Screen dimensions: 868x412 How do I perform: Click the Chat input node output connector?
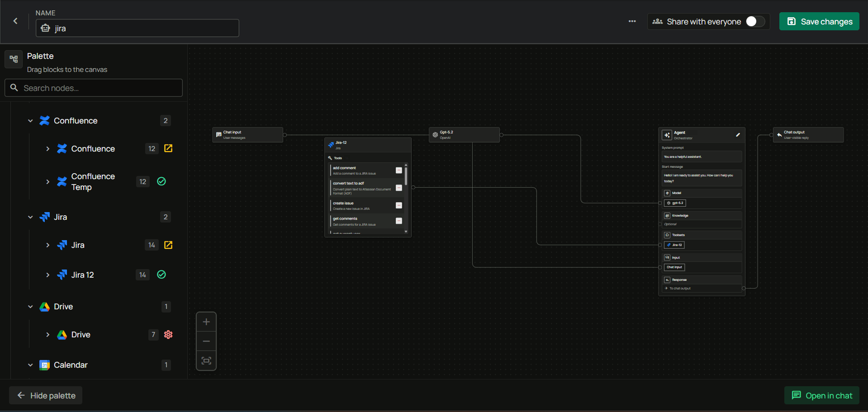285,135
